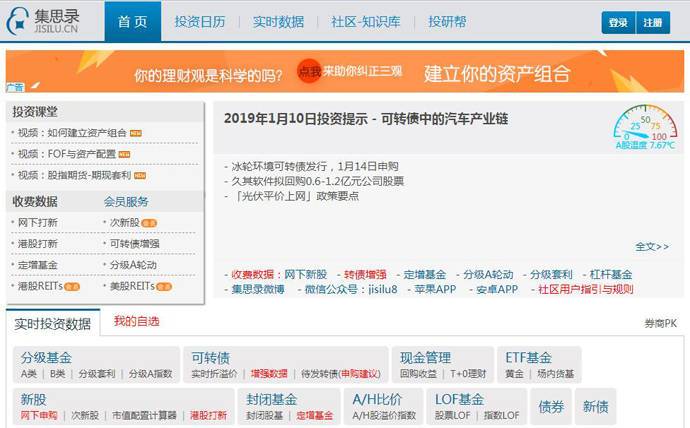Go to 实时数据 in the top nav
Viewport: 690px width, 428px height.
pyautogui.click(x=277, y=22)
